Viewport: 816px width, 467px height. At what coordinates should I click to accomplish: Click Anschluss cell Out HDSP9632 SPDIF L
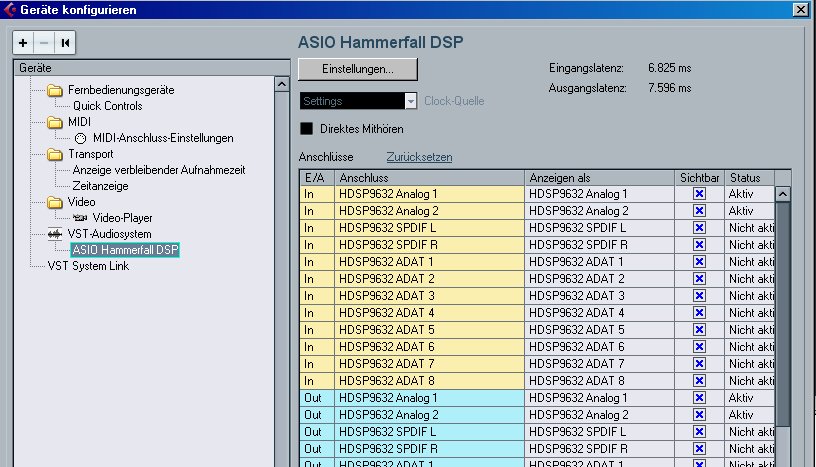429,432
